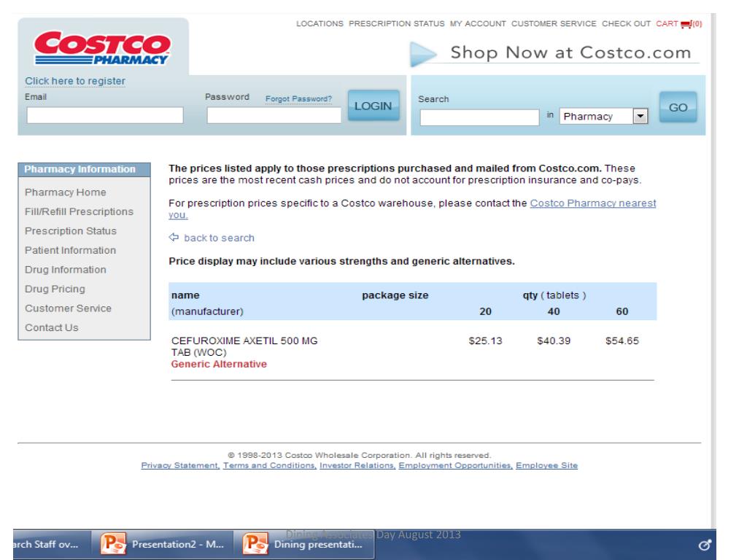Open the Employee Site footer link
The height and width of the screenshot is (560, 747).
546,465
